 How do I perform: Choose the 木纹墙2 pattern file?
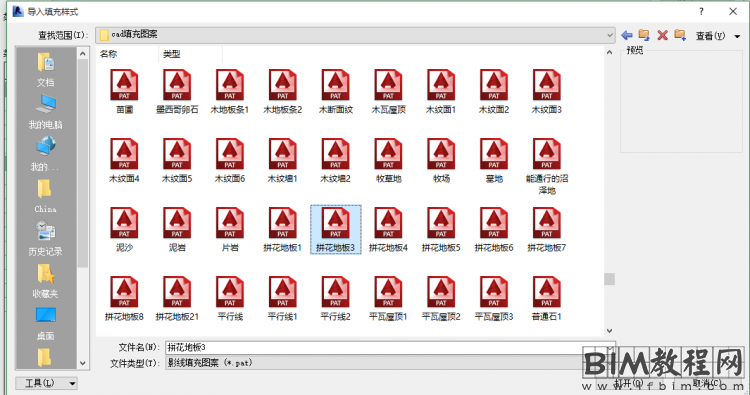pyautogui.click(x=336, y=161)
